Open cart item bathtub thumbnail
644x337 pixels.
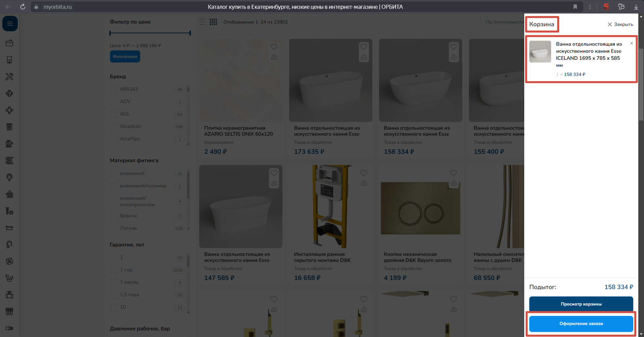click(540, 52)
